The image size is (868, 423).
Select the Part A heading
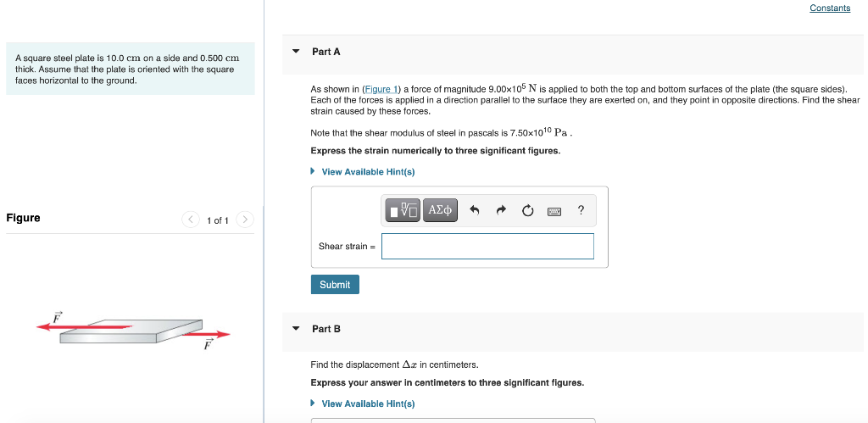[326, 52]
